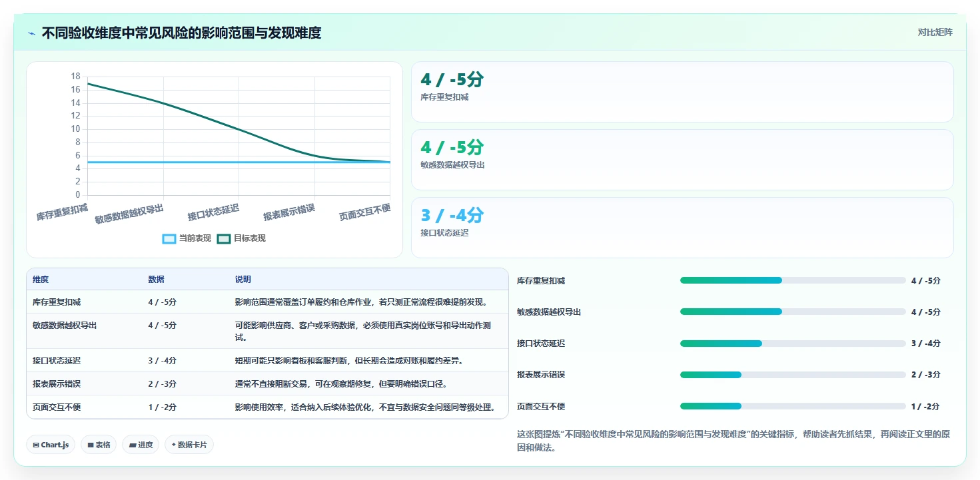
Task: Click the 进度 tag
Action: point(141,445)
